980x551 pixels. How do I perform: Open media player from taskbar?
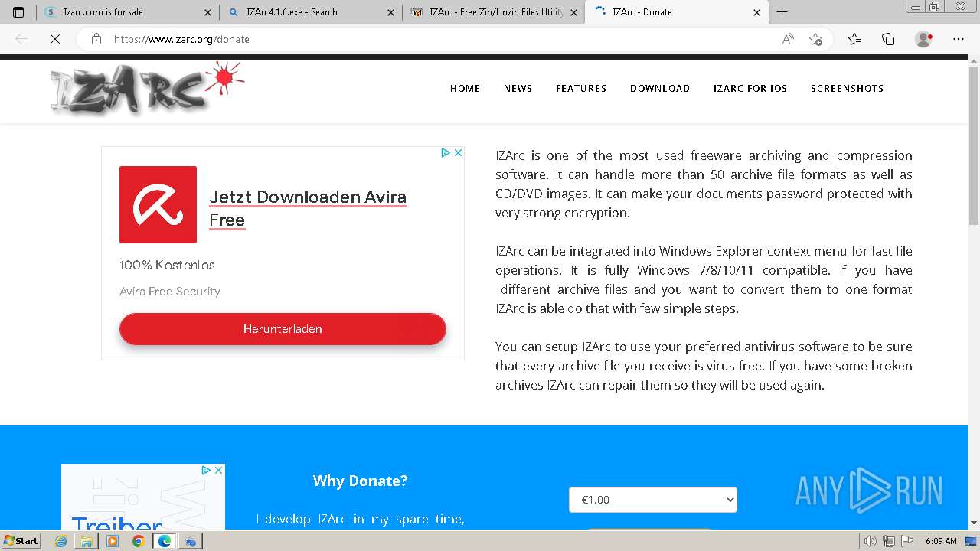pyautogui.click(x=113, y=541)
